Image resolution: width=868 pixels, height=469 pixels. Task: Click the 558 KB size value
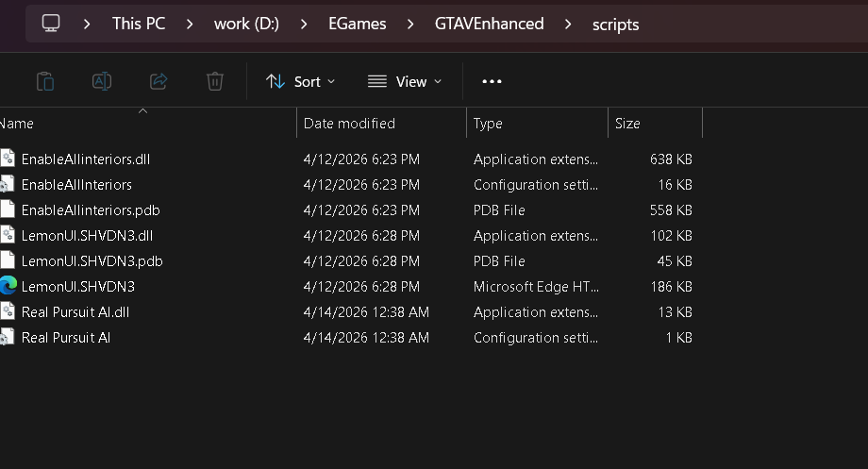[x=671, y=209]
